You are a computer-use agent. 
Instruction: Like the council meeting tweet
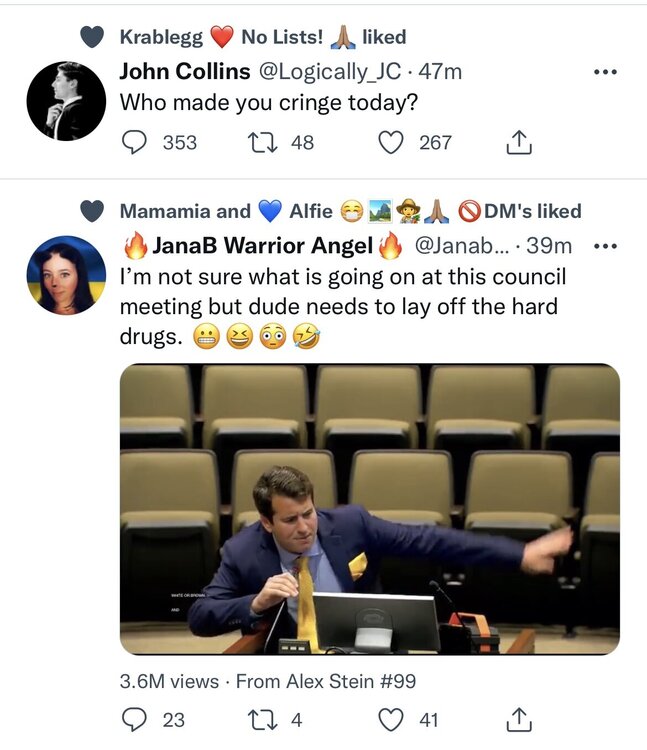pos(393,718)
